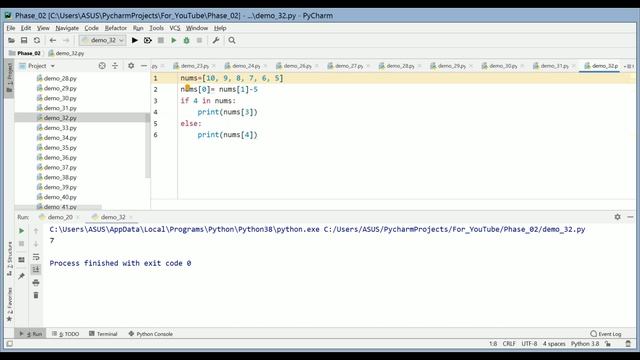This screenshot has width=640, height=360.
Task: Close the demo_28.py editor tab
Action: coord(420,66)
